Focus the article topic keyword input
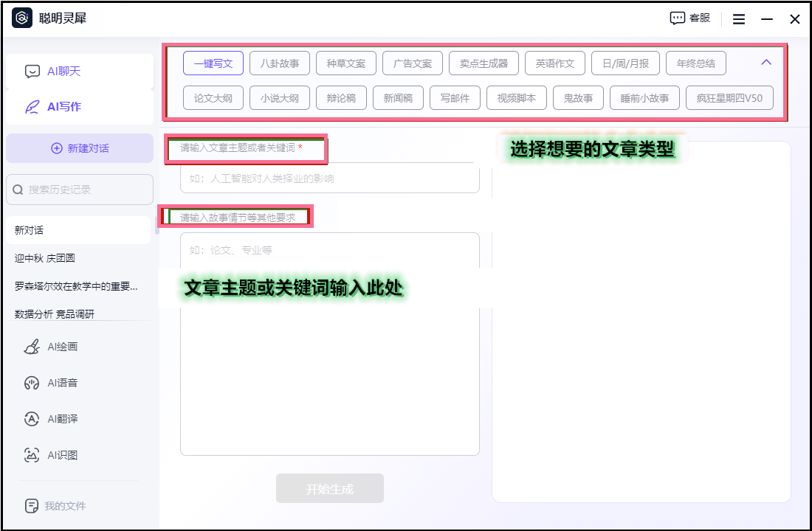The height and width of the screenshot is (531, 812). (329, 178)
